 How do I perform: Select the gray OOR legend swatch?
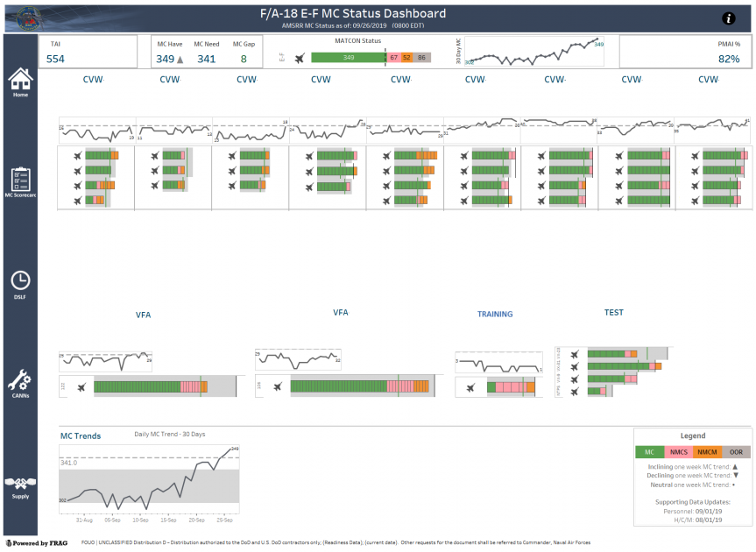coord(734,452)
